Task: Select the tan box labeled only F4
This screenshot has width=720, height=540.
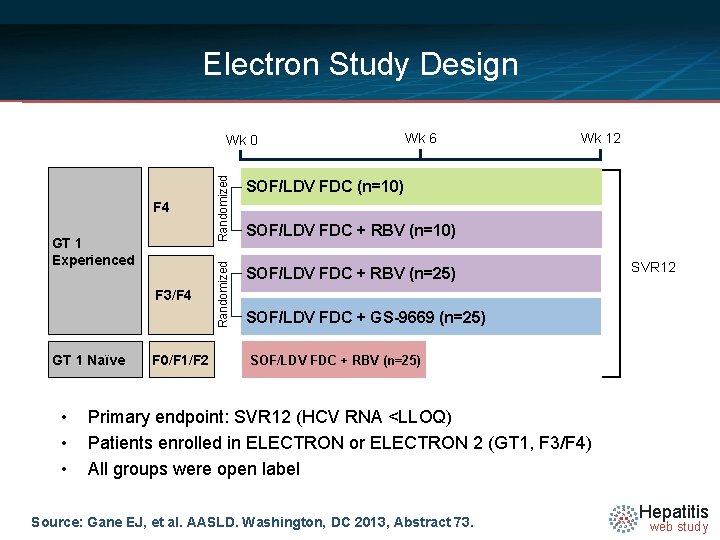Action: pos(181,207)
